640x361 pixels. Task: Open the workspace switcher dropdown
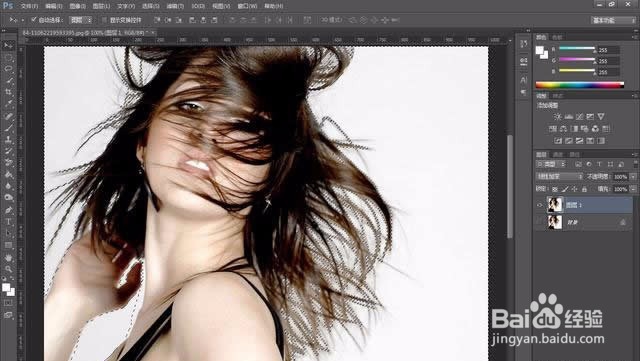(x=613, y=20)
